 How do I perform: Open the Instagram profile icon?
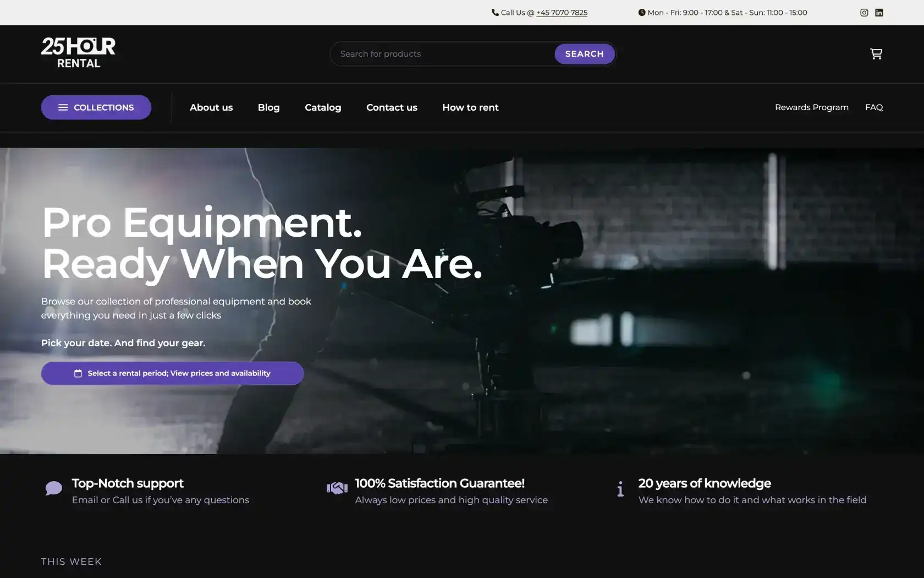point(864,13)
